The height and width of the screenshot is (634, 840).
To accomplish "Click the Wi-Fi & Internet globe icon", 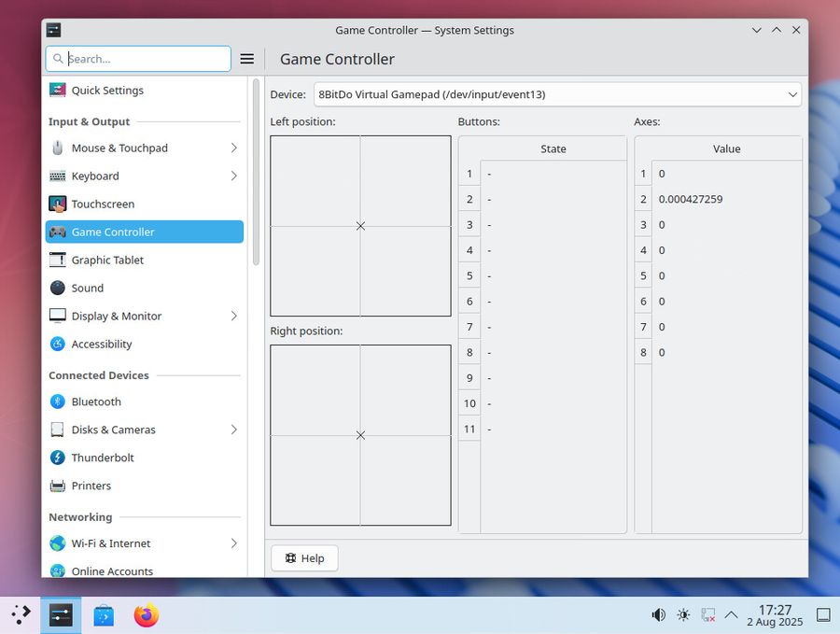I will point(57,543).
